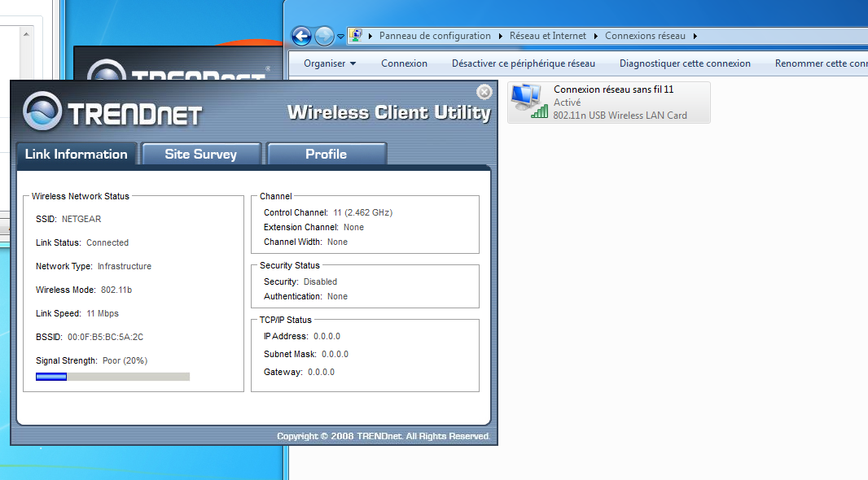Click the Copyright 2008 TRENDnet footer text

pos(384,436)
